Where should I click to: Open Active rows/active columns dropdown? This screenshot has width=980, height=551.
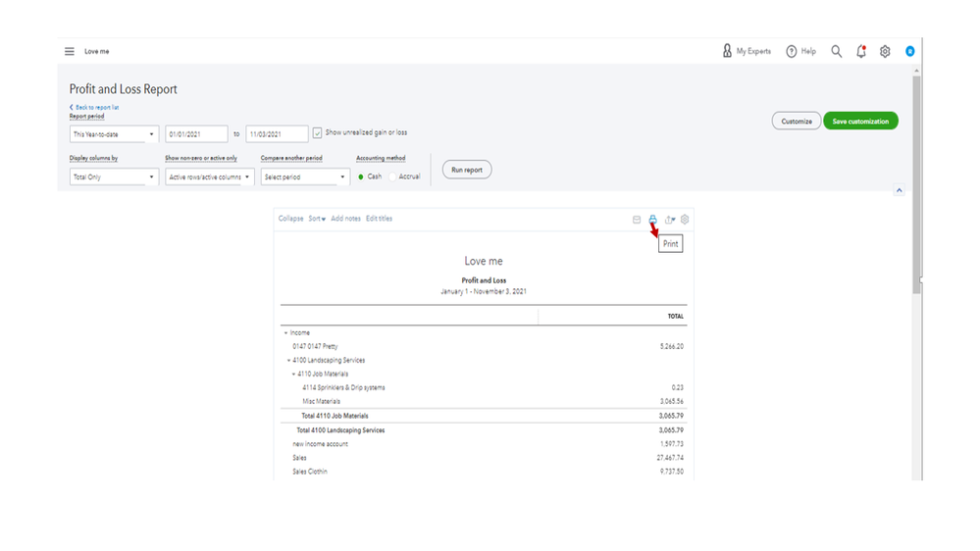point(209,176)
